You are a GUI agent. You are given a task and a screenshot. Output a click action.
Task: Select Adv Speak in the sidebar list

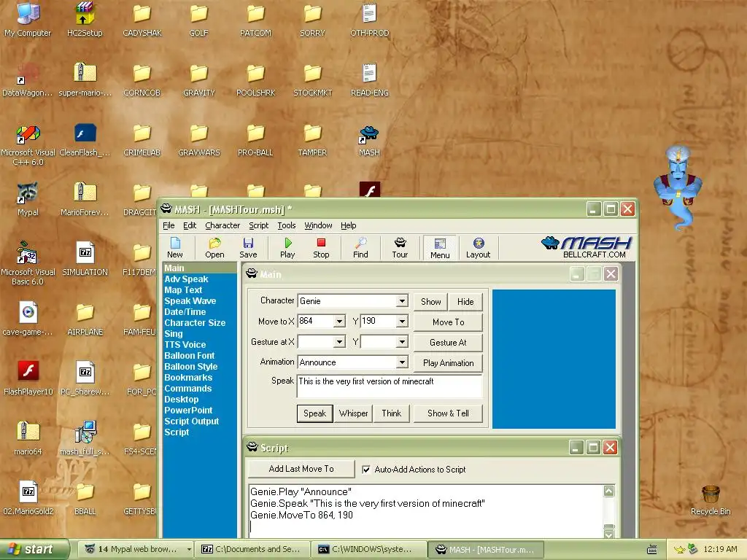click(x=186, y=279)
